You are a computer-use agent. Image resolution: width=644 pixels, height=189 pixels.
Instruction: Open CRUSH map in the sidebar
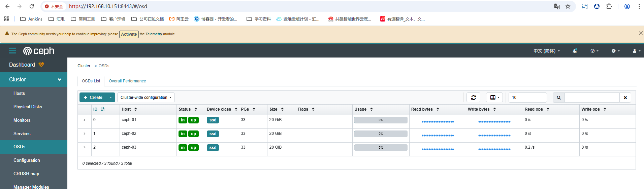(x=26, y=174)
